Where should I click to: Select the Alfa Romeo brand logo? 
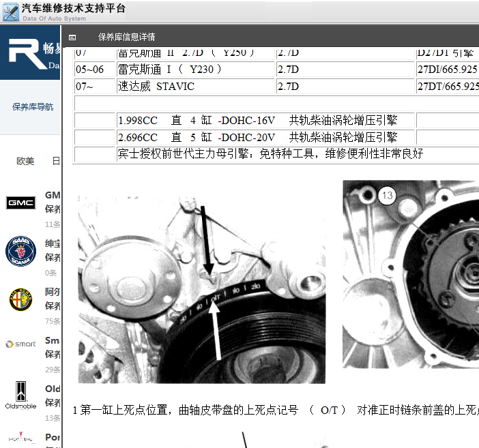(x=20, y=299)
